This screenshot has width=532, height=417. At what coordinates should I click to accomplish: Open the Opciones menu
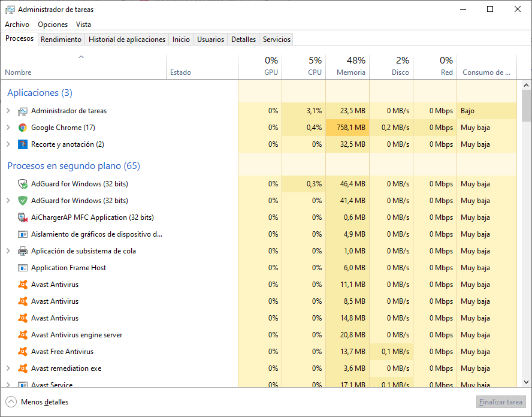[x=53, y=25]
